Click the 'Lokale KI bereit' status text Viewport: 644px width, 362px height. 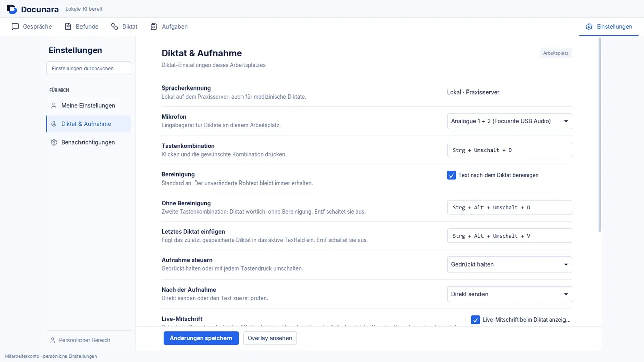(x=84, y=9)
